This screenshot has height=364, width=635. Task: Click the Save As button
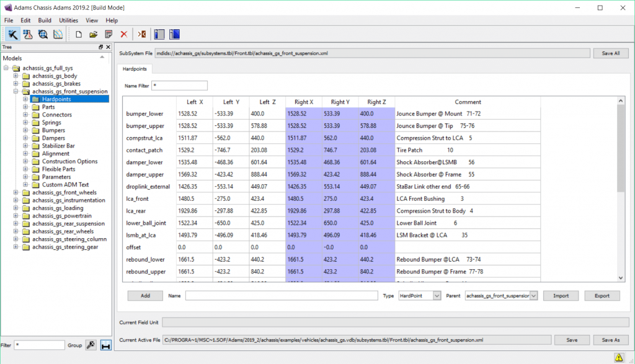tap(611, 340)
